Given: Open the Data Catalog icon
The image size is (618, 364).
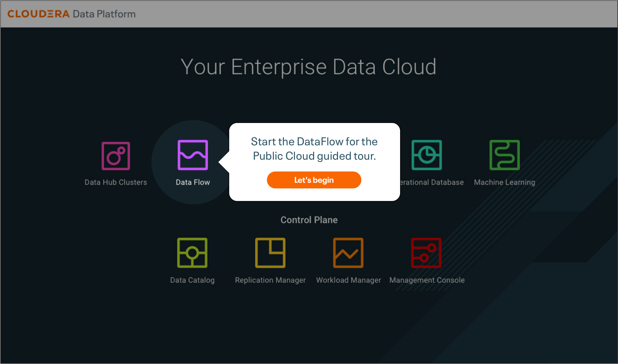Looking at the screenshot, I should (192, 253).
